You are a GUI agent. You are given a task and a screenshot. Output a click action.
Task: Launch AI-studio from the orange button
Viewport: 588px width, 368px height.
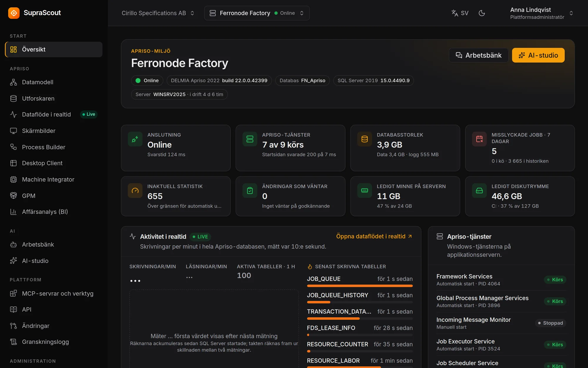point(538,55)
